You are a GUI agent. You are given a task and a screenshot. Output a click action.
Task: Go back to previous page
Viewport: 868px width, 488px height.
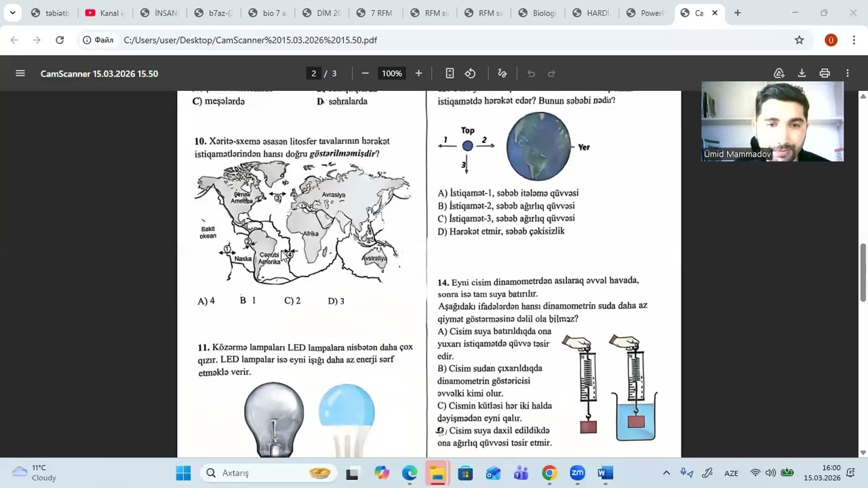pos(14,40)
